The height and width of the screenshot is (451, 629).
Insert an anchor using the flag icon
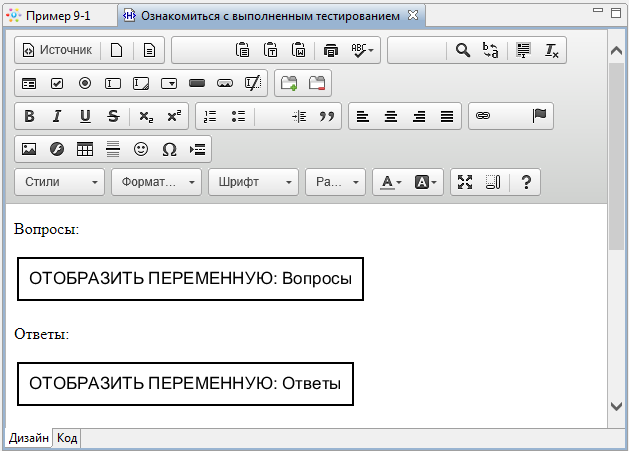(539, 116)
